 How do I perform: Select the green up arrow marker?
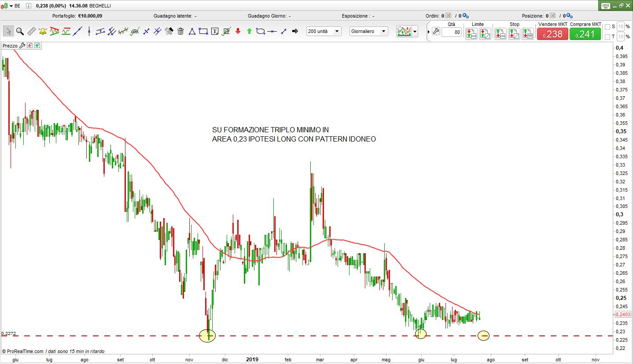tap(249, 31)
